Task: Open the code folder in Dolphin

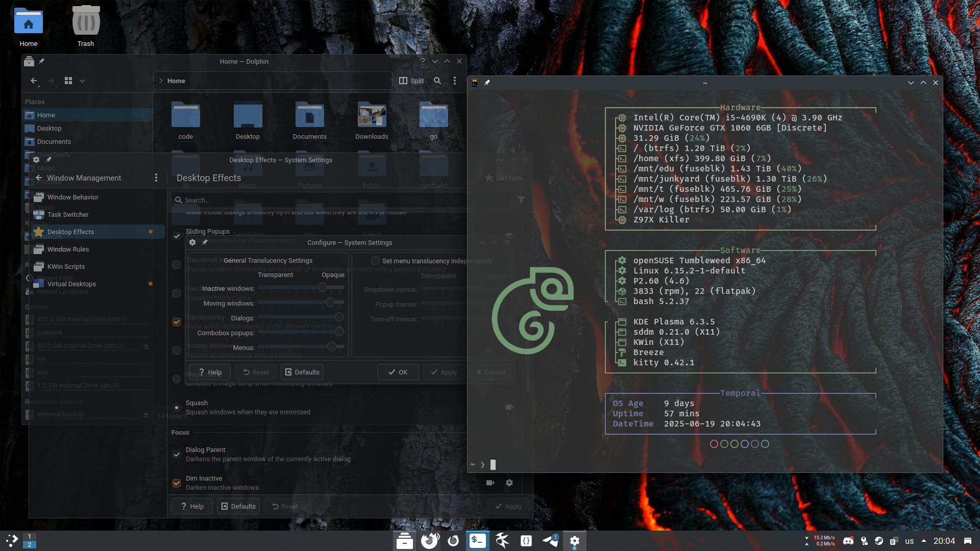Action: (x=186, y=121)
